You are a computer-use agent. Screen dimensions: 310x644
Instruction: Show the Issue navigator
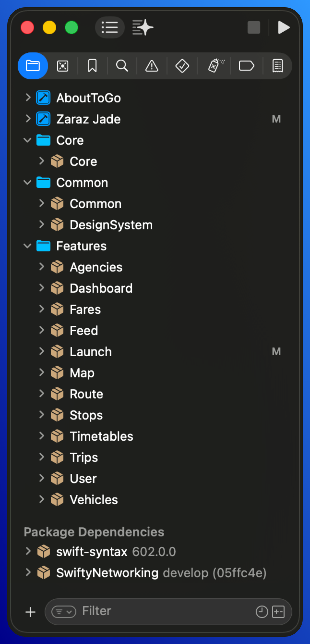(152, 66)
